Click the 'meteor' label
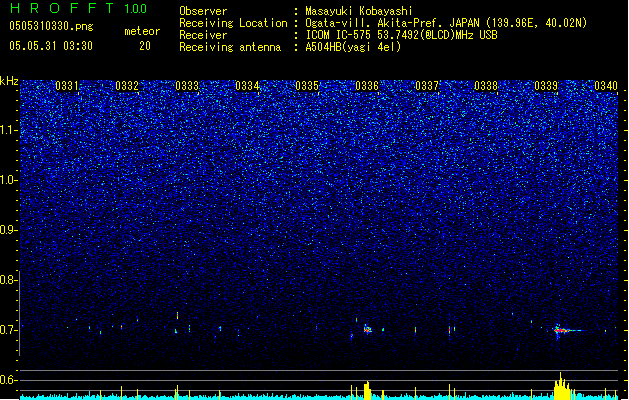 coord(142,31)
